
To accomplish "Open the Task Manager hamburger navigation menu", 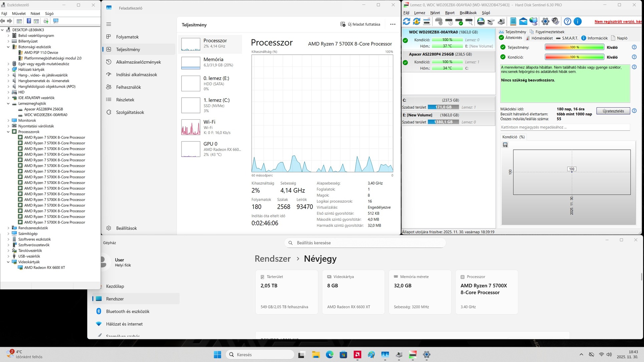I will click(x=109, y=24).
